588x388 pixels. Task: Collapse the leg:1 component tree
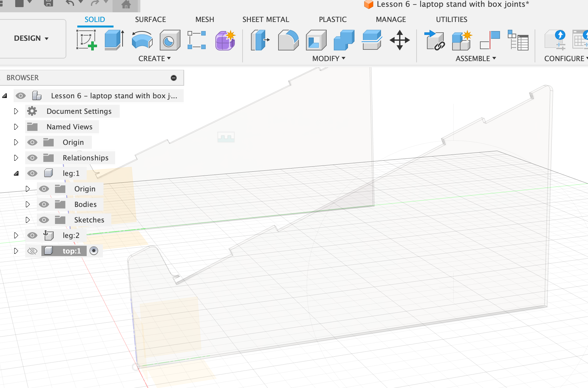coord(16,173)
